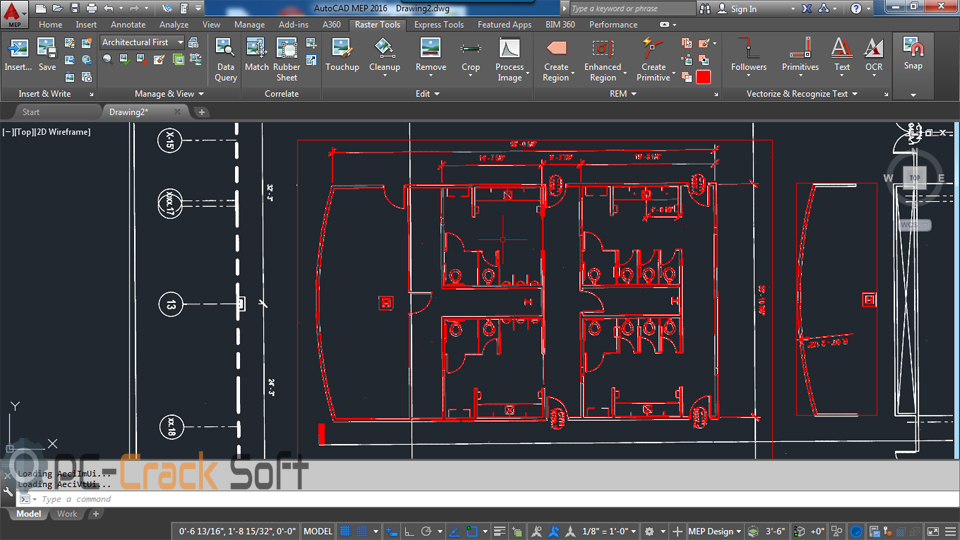Viewport: 960px width, 540px height.
Task: Open the Help question mark icon
Action: (x=856, y=9)
